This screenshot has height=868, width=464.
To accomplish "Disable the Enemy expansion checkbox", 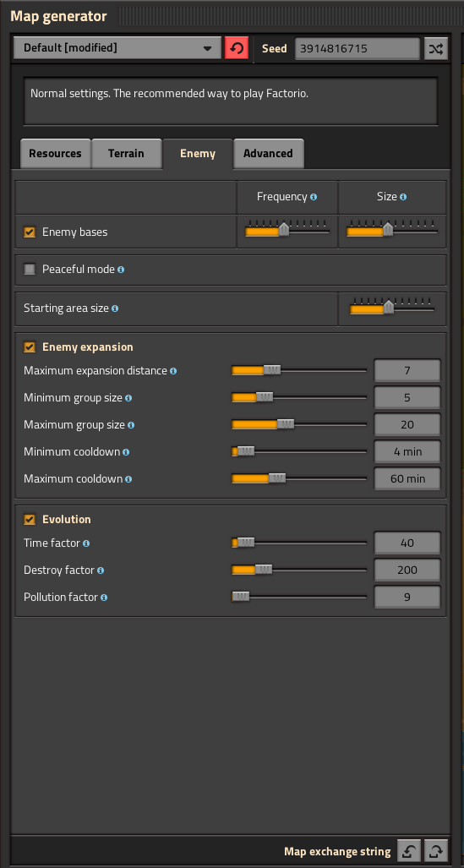I will pos(30,347).
